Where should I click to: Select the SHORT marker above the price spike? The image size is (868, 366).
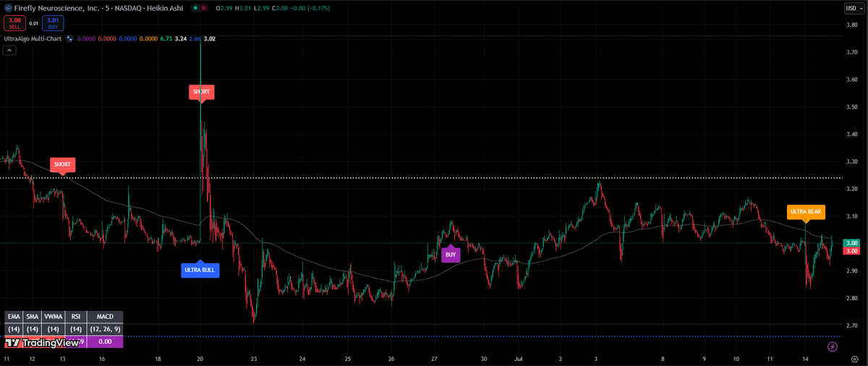pyautogui.click(x=201, y=93)
